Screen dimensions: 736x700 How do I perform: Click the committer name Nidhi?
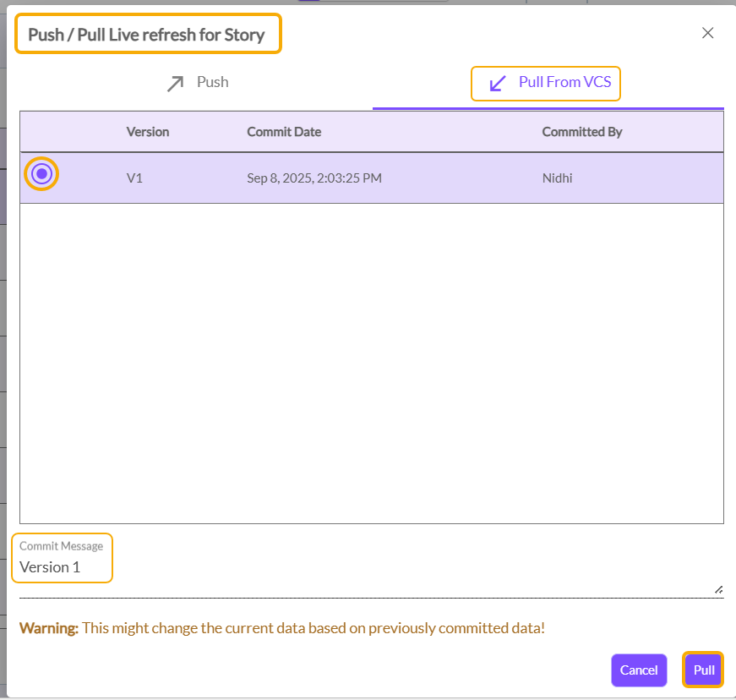coord(557,178)
